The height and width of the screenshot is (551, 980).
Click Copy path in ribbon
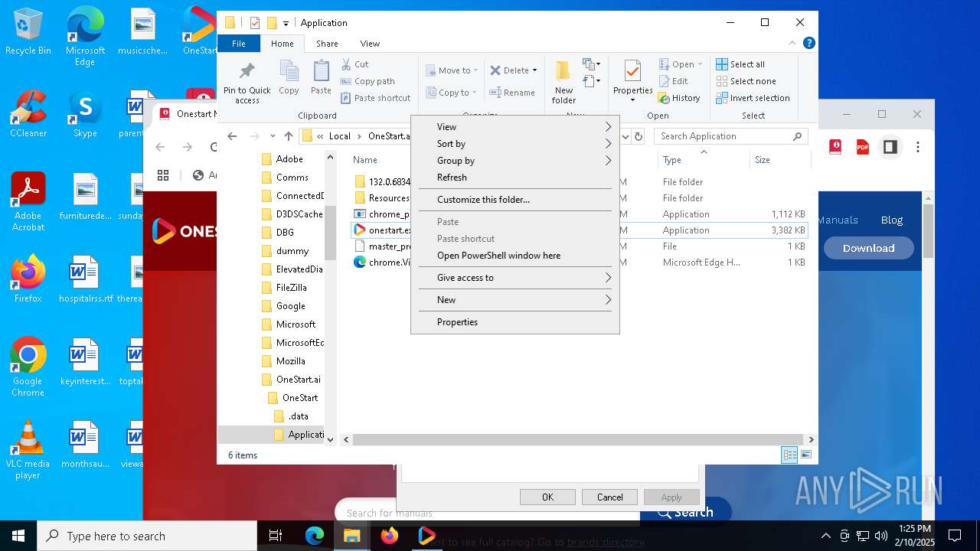367,81
